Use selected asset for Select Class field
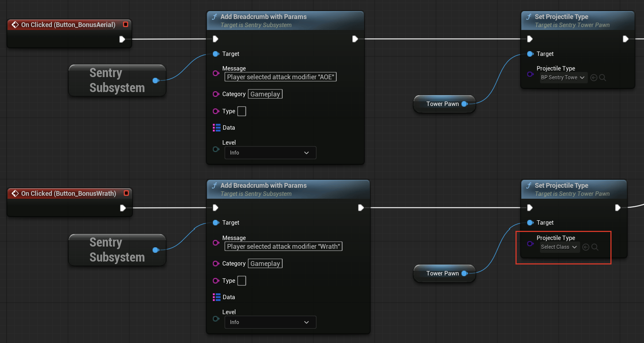The width and height of the screenshot is (644, 343). pos(586,247)
